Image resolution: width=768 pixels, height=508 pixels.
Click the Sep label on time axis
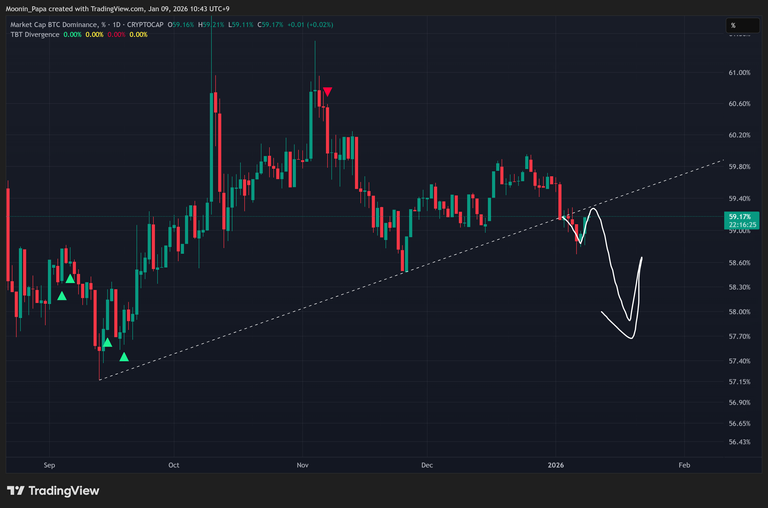point(50,465)
